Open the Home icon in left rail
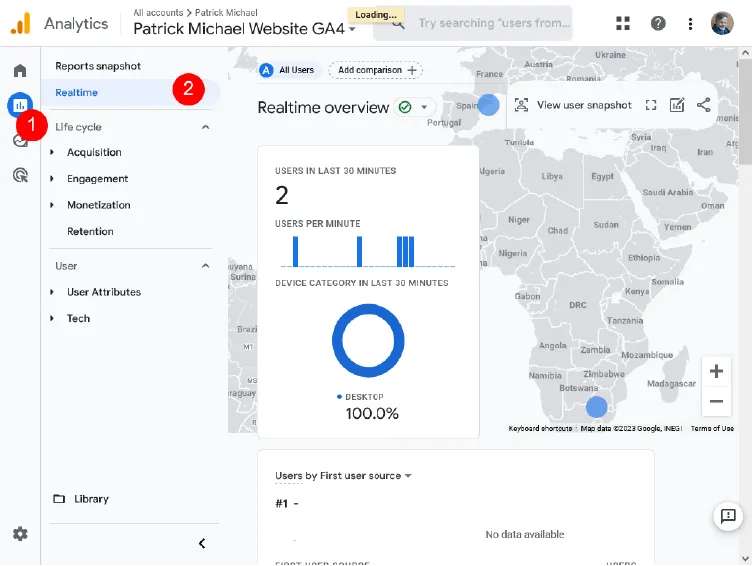 tap(20, 71)
